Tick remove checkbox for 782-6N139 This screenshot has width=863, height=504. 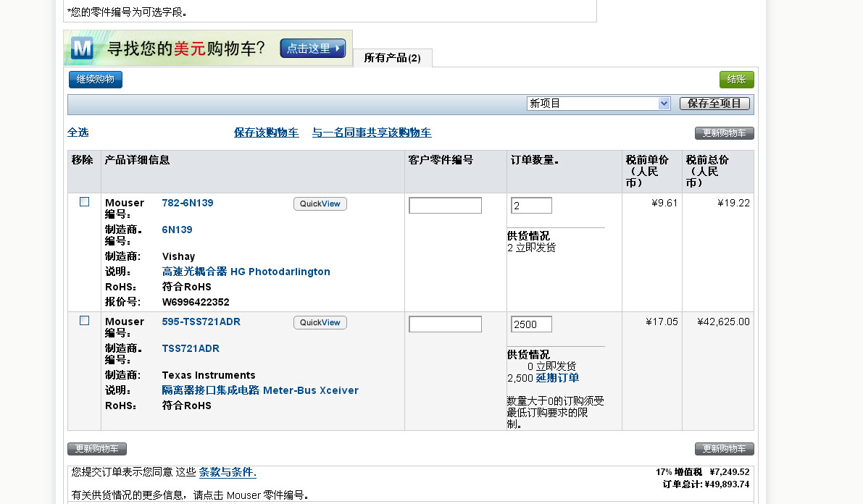tap(84, 202)
